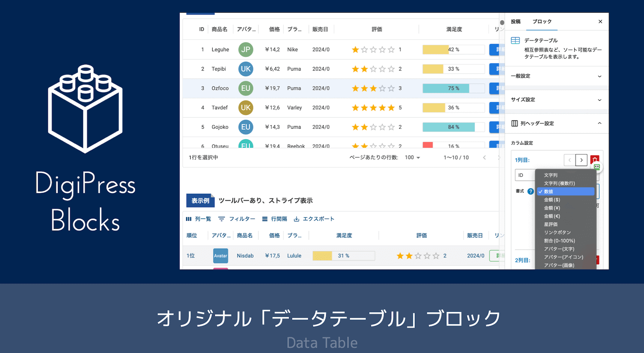
Task: Click the Lulule brand cell
Action: (x=294, y=256)
